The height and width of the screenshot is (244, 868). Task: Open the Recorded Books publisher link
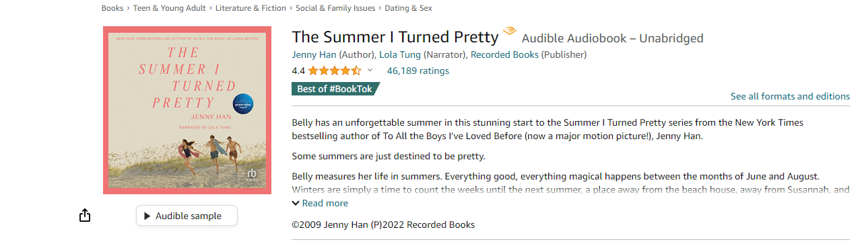(x=504, y=54)
